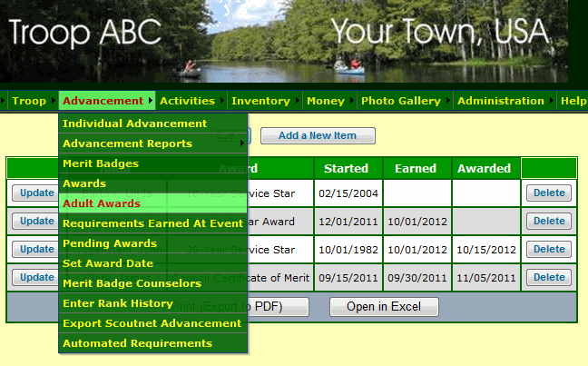Select the highlighted Adult Awards entry

(x=153, y=203)
